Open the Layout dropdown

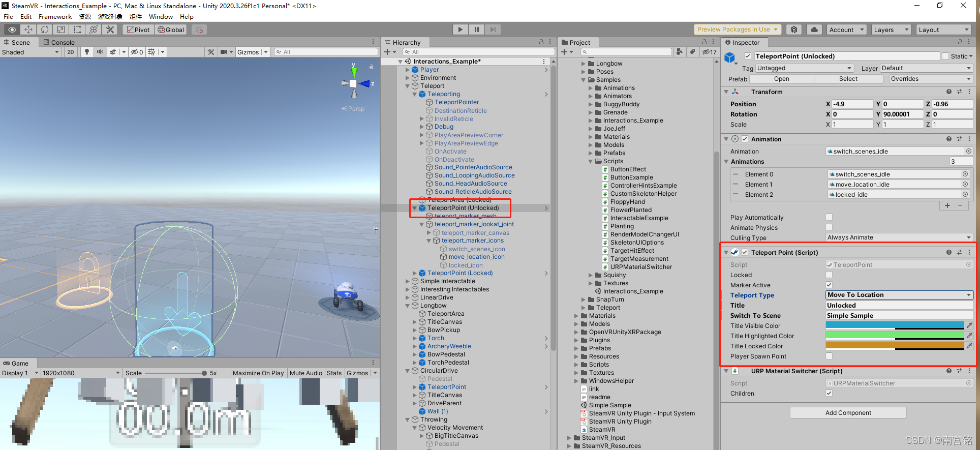point(944,29)
